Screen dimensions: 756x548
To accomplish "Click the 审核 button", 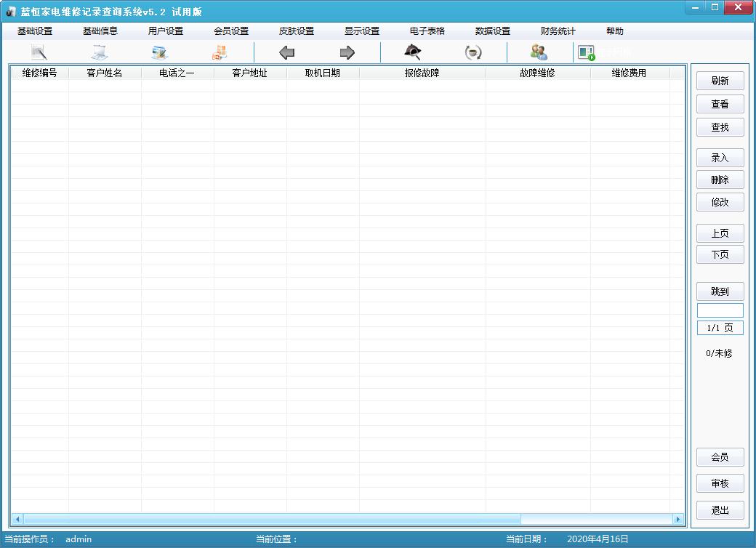I will [720, 483].
